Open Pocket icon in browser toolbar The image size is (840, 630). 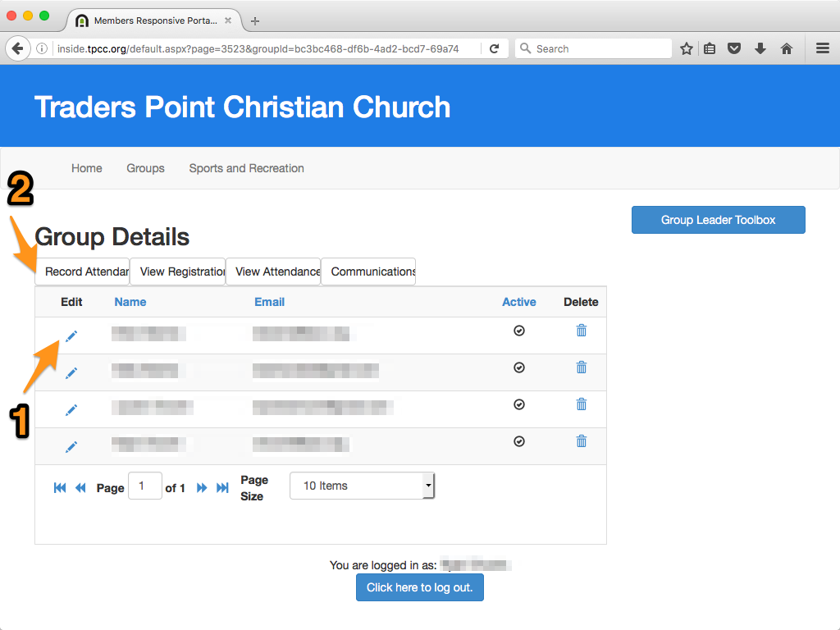734,48
